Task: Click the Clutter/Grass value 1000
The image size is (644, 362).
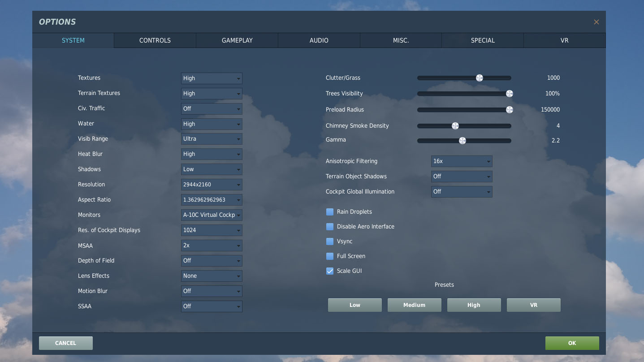Action: (x=553, y=78)
